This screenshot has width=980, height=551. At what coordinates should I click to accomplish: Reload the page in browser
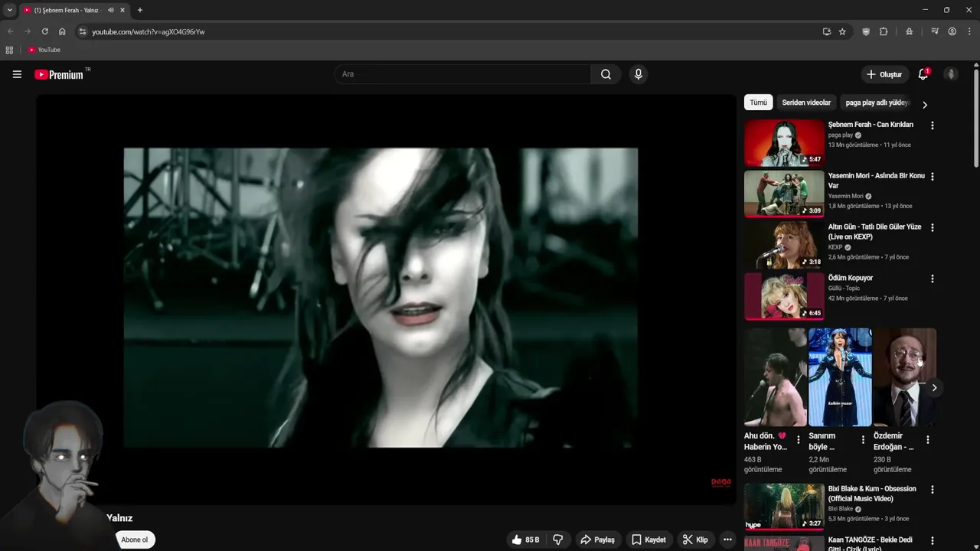(44, 31)
